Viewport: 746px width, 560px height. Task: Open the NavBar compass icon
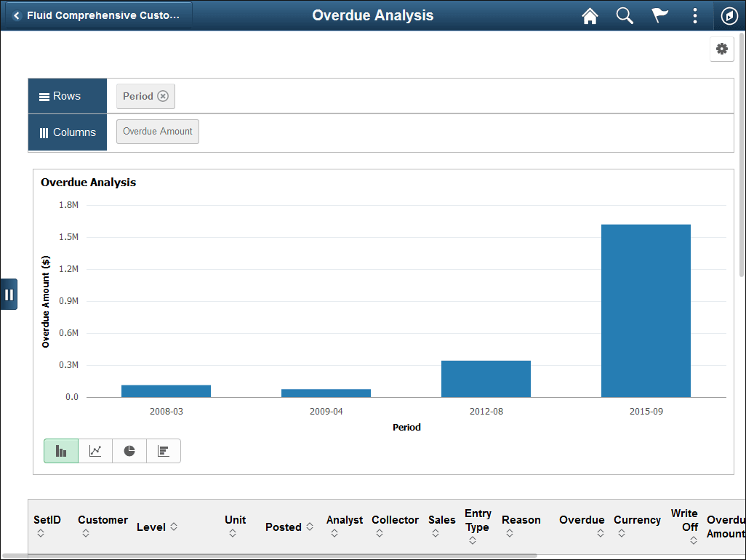point(729,15)
